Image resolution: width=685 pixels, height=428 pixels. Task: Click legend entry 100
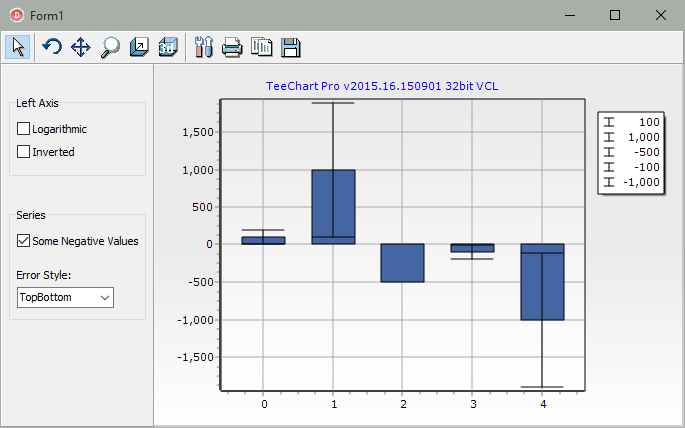click(631, 122)
